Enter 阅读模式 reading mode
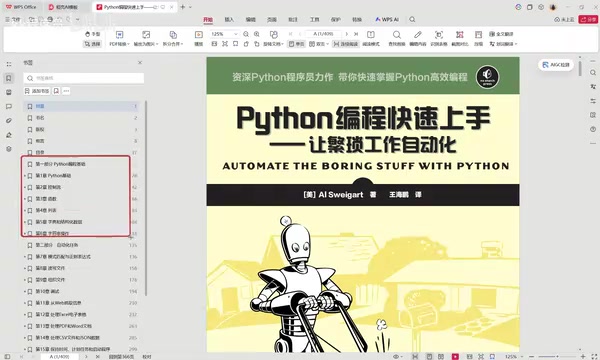Image resolution: width=600 pixels, height=360 pixels. (x=371, y=39)
